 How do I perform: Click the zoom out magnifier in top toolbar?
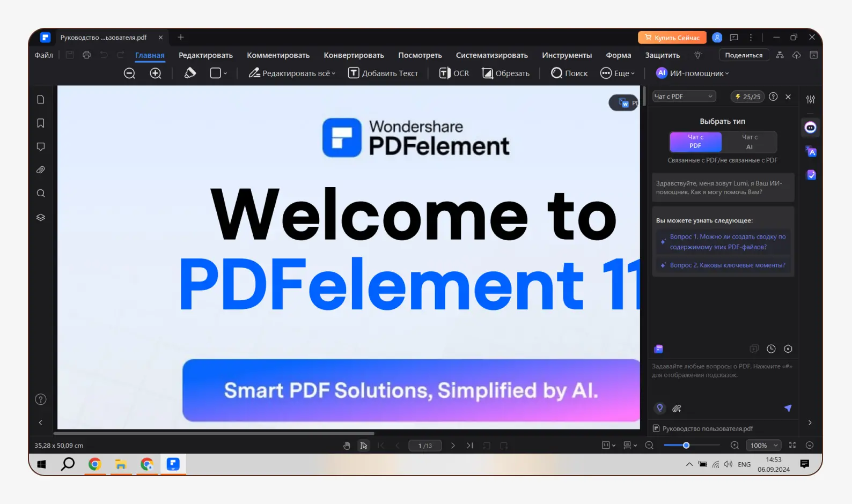point(129,73)
